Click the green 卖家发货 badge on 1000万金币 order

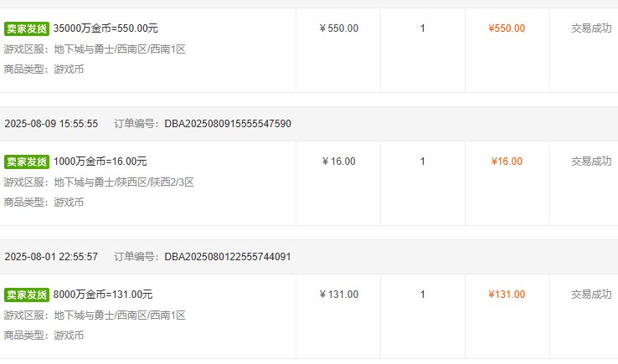pyautogui.click(x=27, y=161)
